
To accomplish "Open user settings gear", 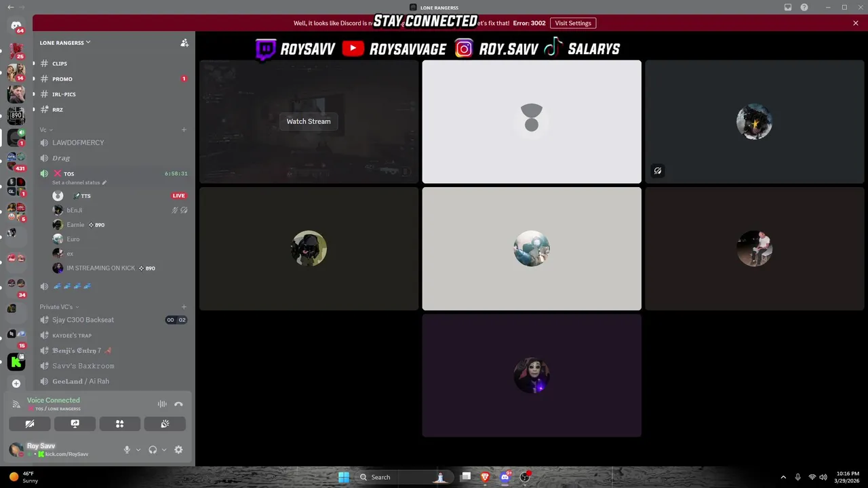I will [x=178, y=449].
